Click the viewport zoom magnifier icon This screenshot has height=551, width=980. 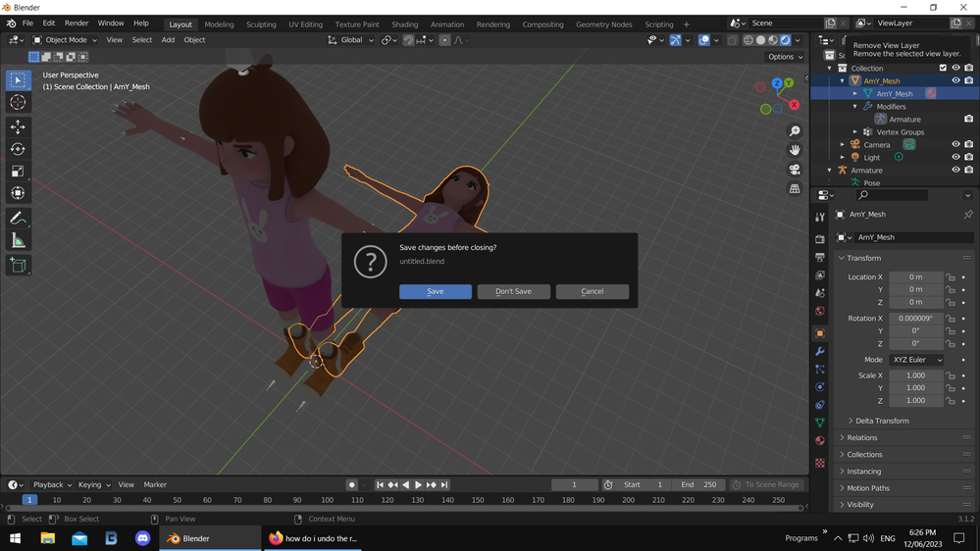click(795, 131)
